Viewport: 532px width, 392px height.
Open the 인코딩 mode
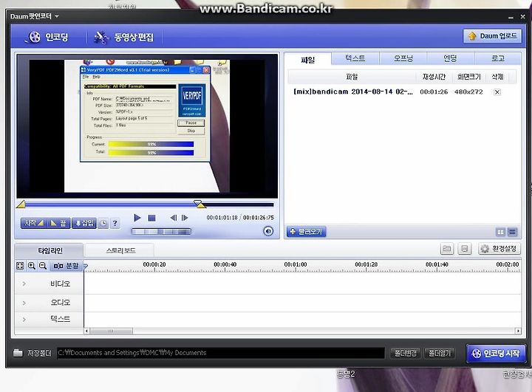click(x=47, y=37)
